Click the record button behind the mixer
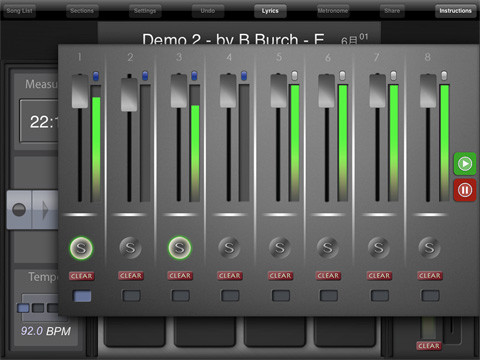 coord(19,210)
